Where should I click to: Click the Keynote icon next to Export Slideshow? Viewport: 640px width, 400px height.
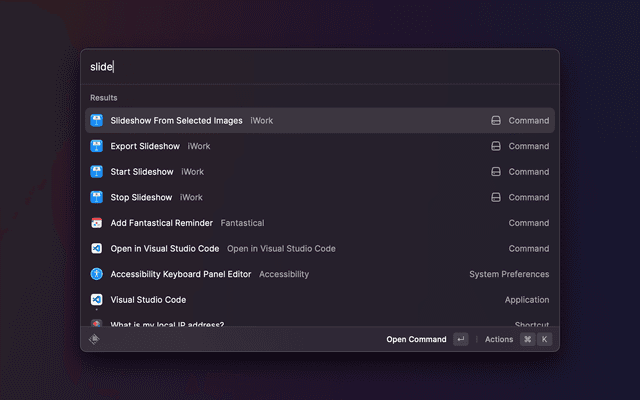coord(97,146)
